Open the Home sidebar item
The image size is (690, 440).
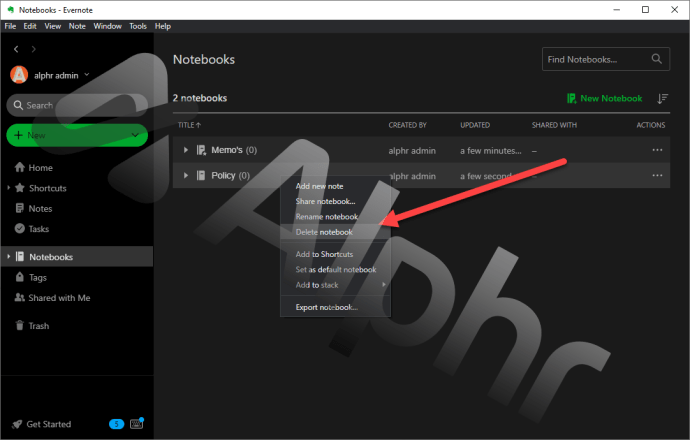[x=34, y=168]
